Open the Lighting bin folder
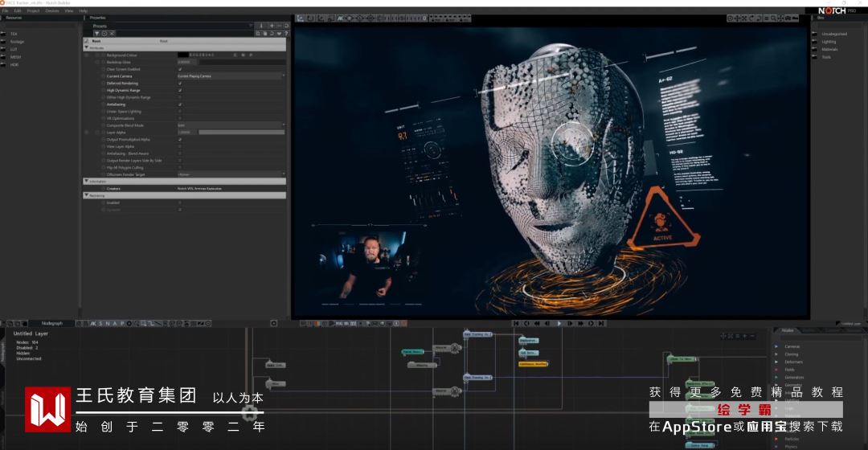This screenshot has width=868, height=450. click(x=829, y=42)
